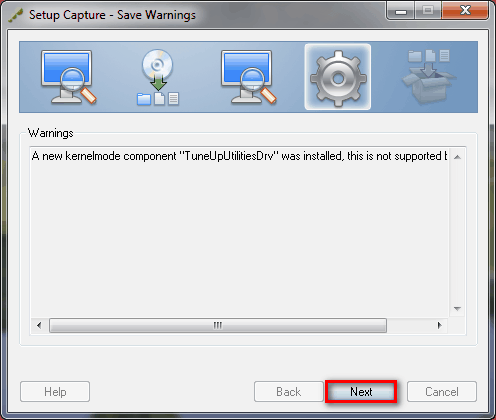Click the first prescan monitor magnifier icon

[69, 77]
